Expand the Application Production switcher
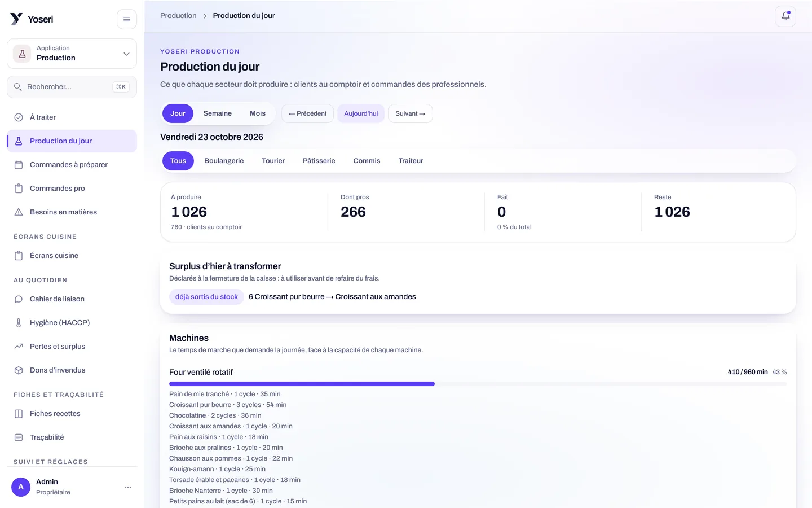This screenshot has height=508, width=812. (x=72, y=54)
